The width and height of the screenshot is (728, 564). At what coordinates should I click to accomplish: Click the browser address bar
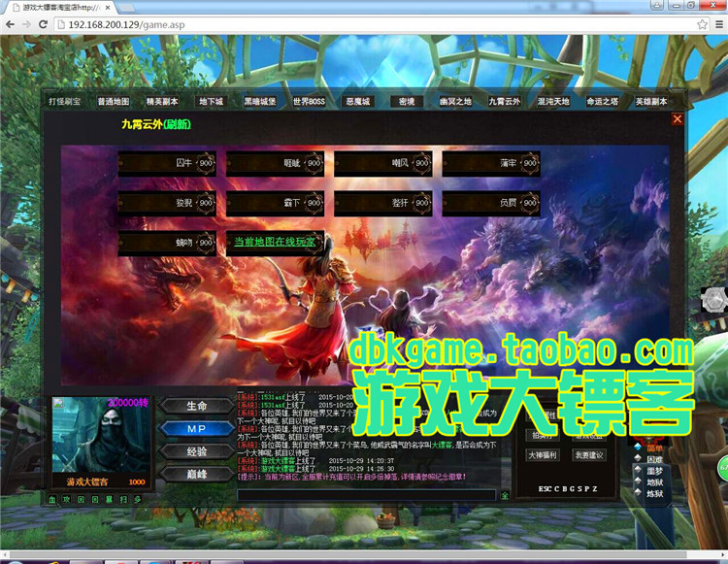click(x=376, y=24)
